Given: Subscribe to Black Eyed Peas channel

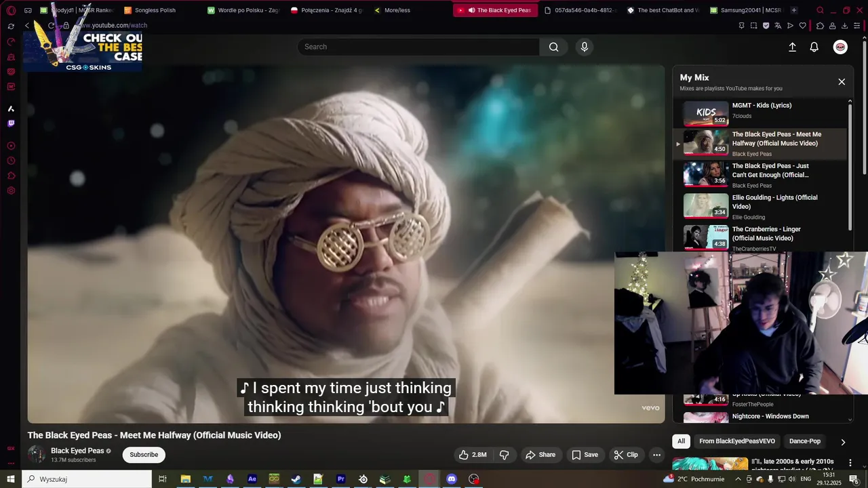Looking at the screenshot, I should tap(144, 455).
